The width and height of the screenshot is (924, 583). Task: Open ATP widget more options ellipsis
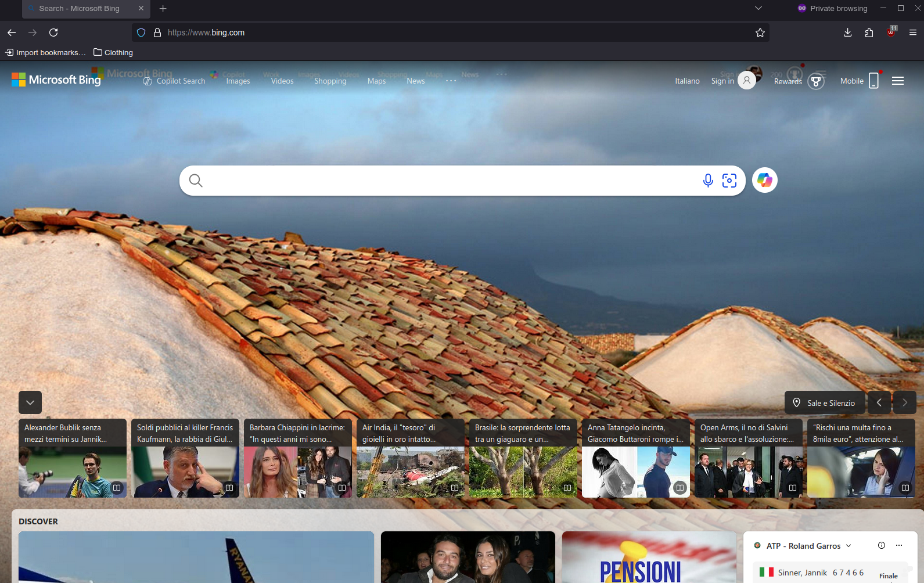[x=899, y=545]
